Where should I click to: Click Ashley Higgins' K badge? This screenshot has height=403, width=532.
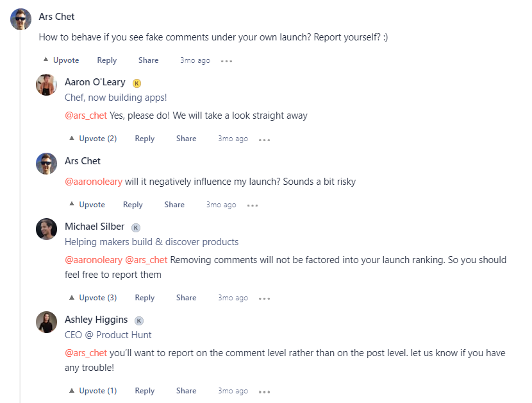pyautogui.click(x=138, y=320)
